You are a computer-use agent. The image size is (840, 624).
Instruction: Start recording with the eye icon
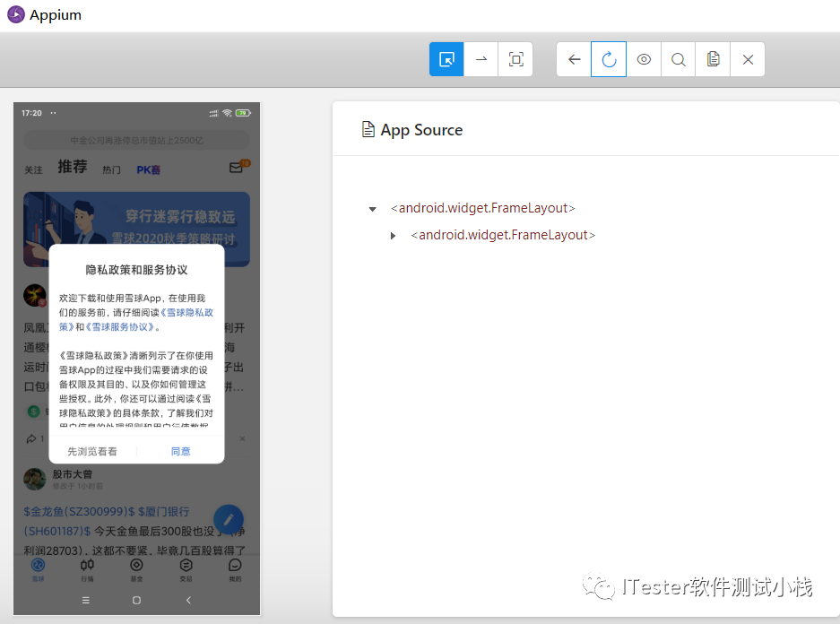644,59
